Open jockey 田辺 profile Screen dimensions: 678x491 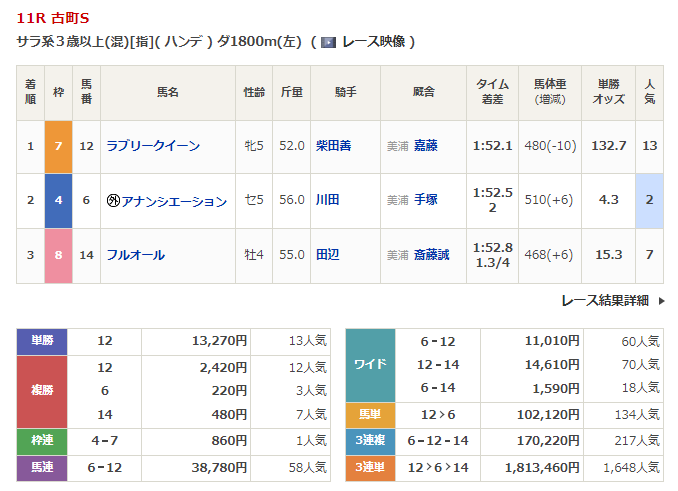[x=327, y=255]
